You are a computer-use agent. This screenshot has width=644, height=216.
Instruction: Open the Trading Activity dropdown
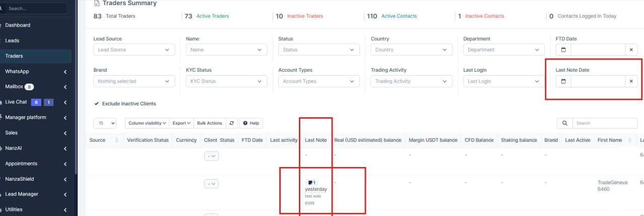411,81
